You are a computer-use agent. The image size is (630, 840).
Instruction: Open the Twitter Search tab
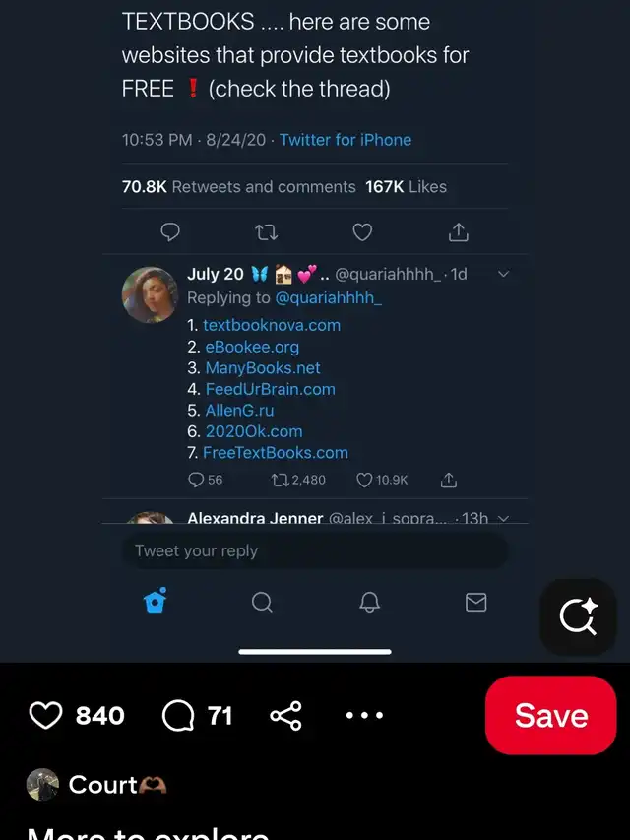262,602
